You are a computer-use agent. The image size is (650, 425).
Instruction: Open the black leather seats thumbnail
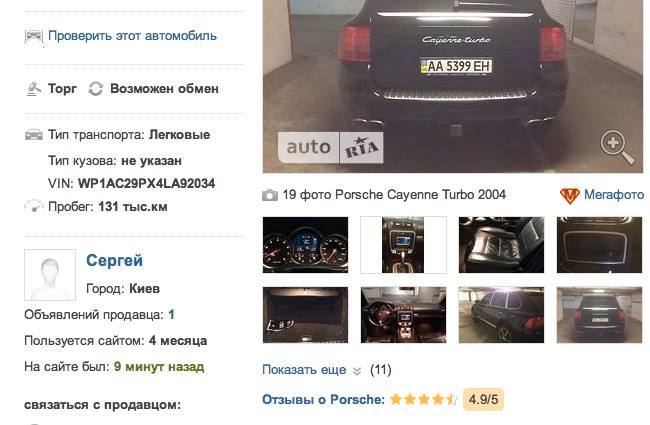[x=501, y=245]
